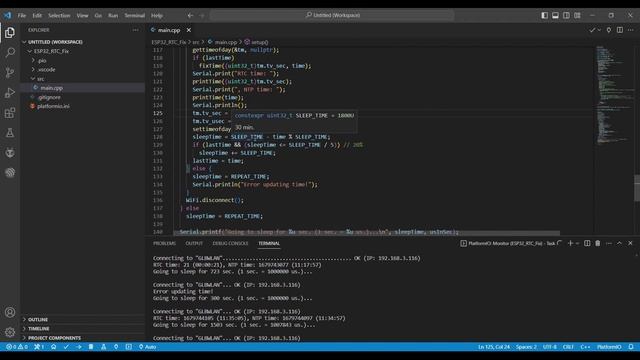Open .gitignore in the Explorer
Image resolution: width=640 pixels, height=360 pixels.
[x=49, y=97]
